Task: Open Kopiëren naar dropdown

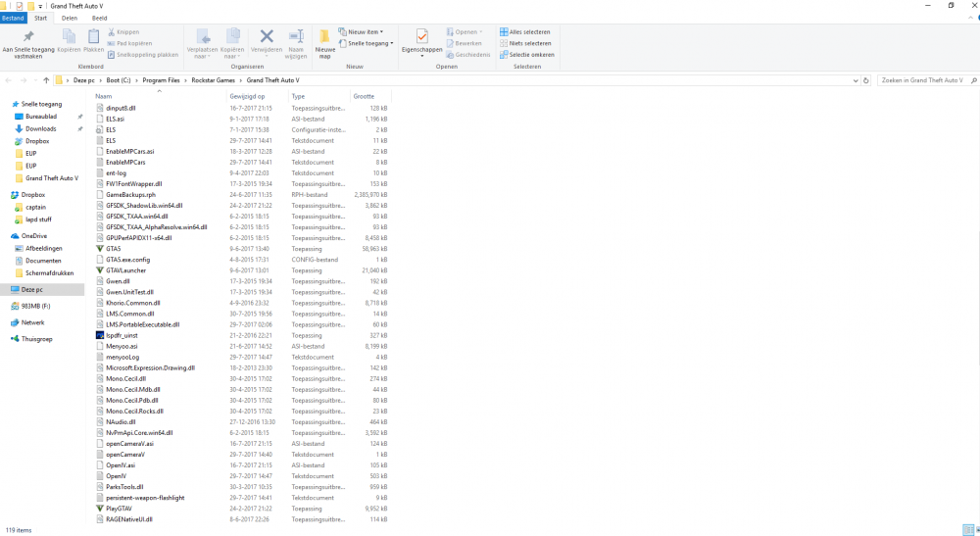Action: [232, 44]
